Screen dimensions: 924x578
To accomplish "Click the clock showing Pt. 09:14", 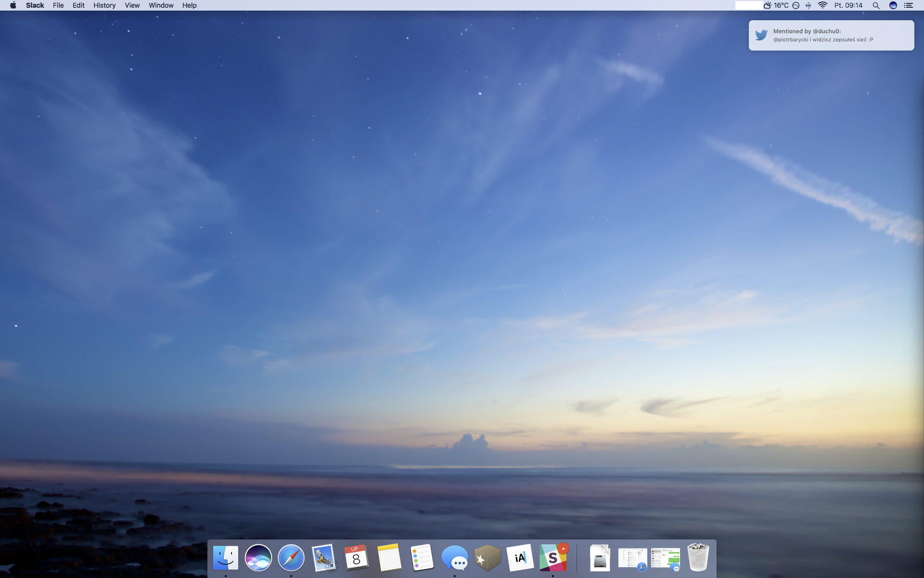I will [x=848, y=5].
